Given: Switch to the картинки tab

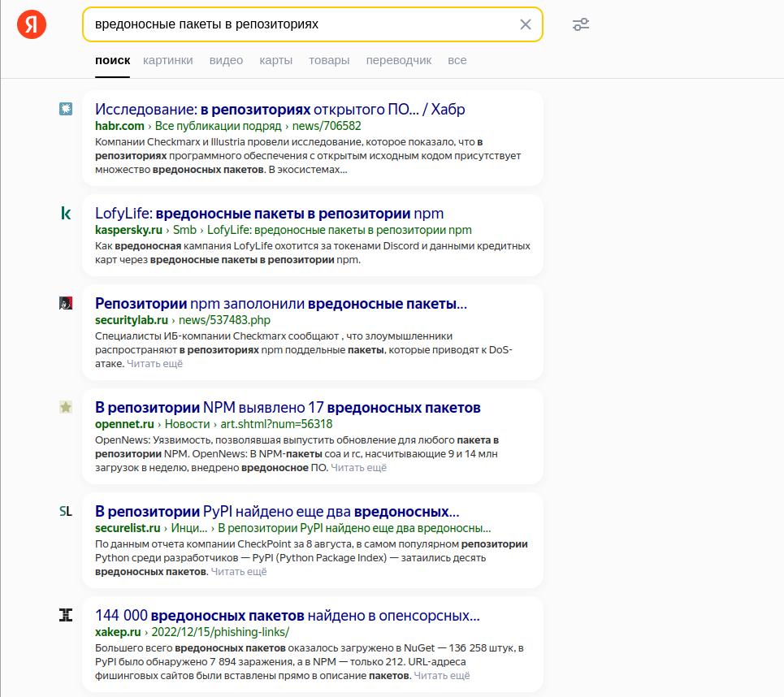Looking at the screenshot, I should [168, 60].
